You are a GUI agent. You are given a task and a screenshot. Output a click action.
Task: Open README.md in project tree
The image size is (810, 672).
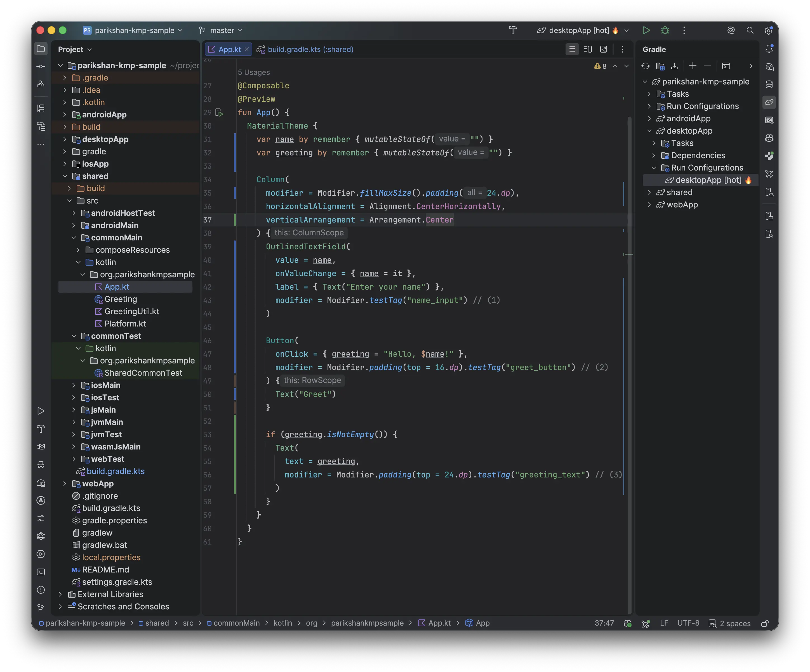point(105,569)
